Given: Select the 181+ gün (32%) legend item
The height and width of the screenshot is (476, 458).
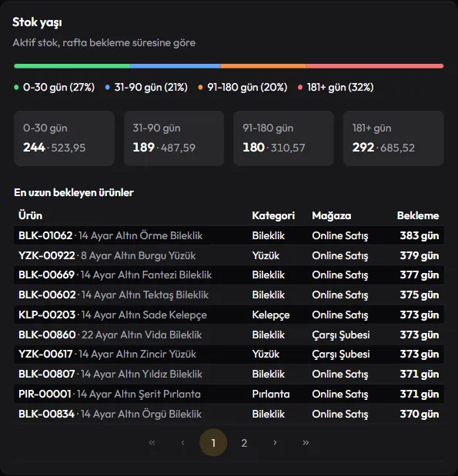Looking at the screenshot, I should [336, 88].
